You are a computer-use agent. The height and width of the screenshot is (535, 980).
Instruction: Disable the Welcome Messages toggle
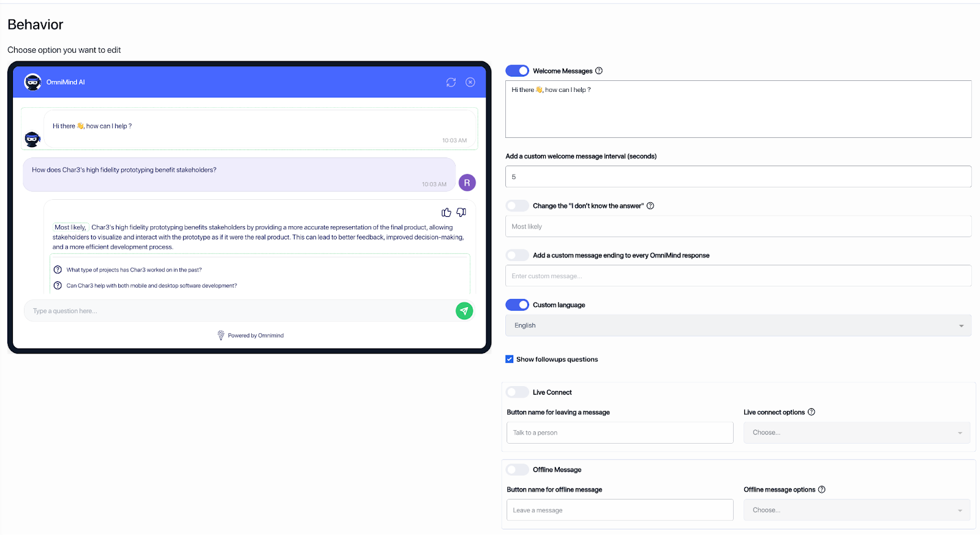pyautogui.click(x=517, y=71)
